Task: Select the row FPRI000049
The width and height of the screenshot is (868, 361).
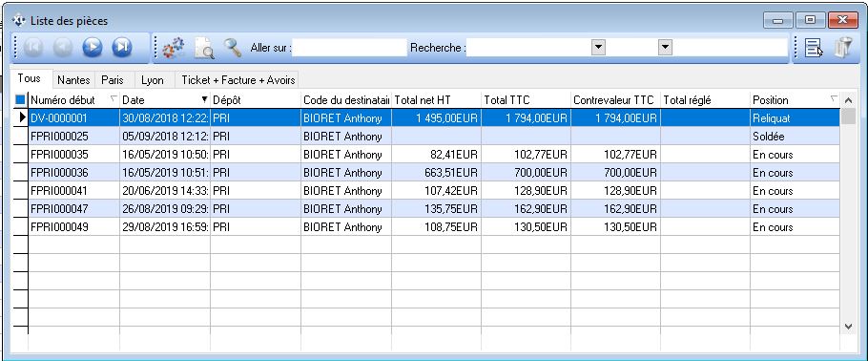Action: click(x=434, y=226)
